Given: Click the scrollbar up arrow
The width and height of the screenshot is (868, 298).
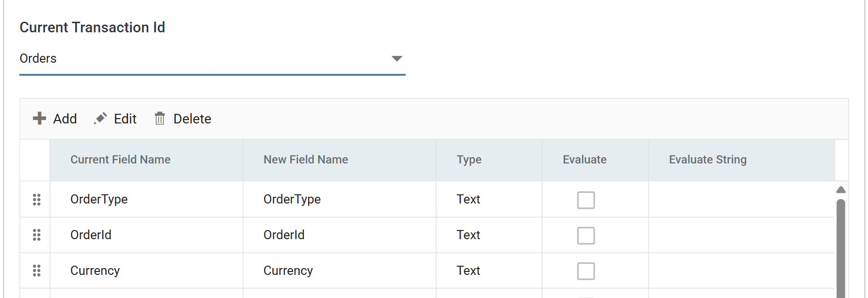Looking at the screenshot, I should 840,190.
